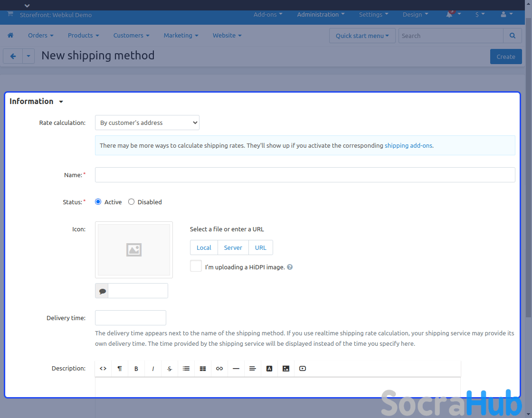Insert video in description editor
This screenshot has width=532, height=418.
303,369
